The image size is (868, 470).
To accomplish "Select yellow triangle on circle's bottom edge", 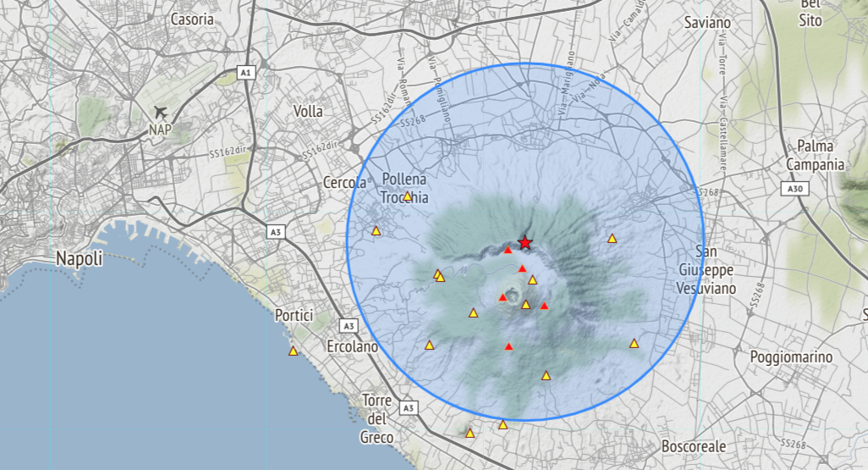I will point(503,425).
